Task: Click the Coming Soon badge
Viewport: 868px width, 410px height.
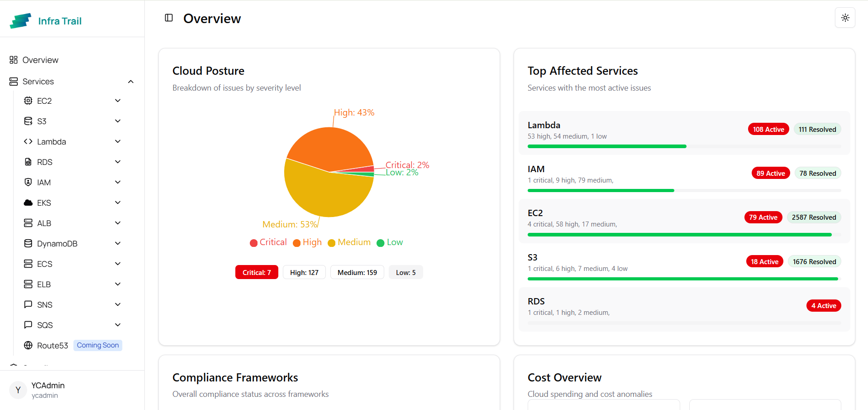Action: (x=98, y=345)
